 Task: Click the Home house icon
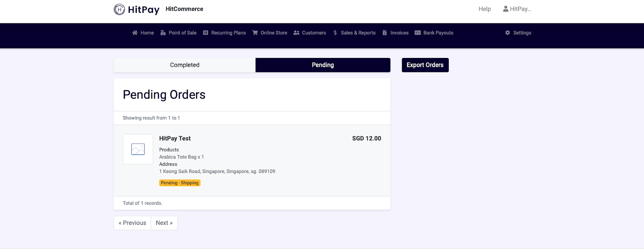point(135,33)
